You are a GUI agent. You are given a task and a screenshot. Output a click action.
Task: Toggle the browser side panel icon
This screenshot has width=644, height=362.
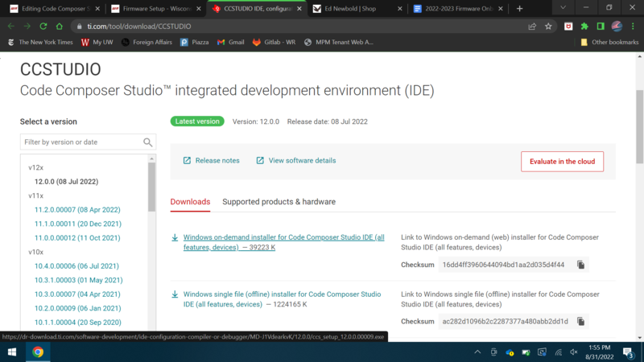(x=601, y=27)
